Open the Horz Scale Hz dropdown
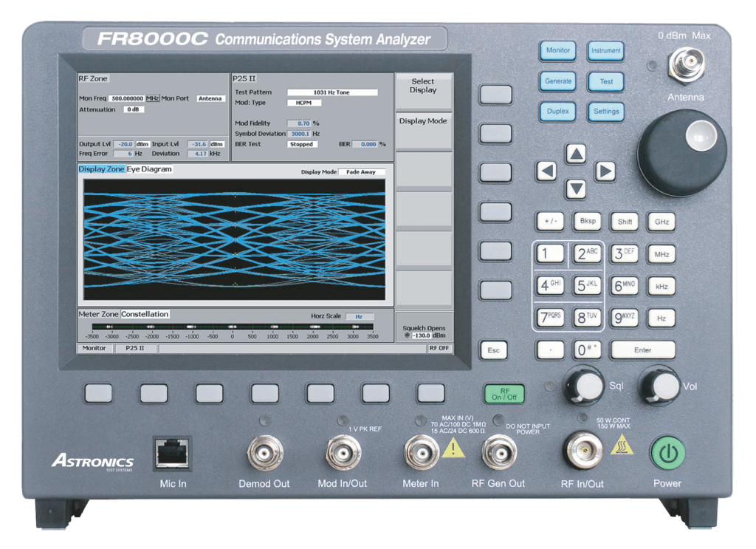The image size is (756, 549). (x=360, y=316)
